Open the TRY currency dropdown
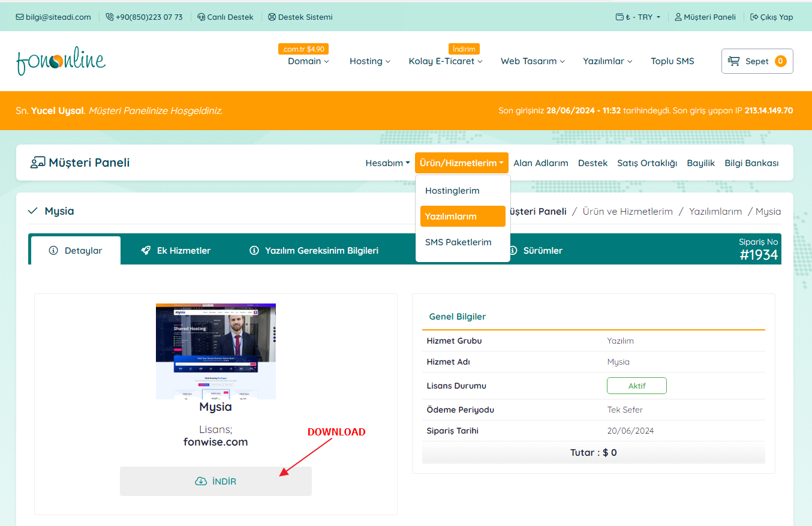This screenshot has width=812, height=526. [x=638, y=17]
